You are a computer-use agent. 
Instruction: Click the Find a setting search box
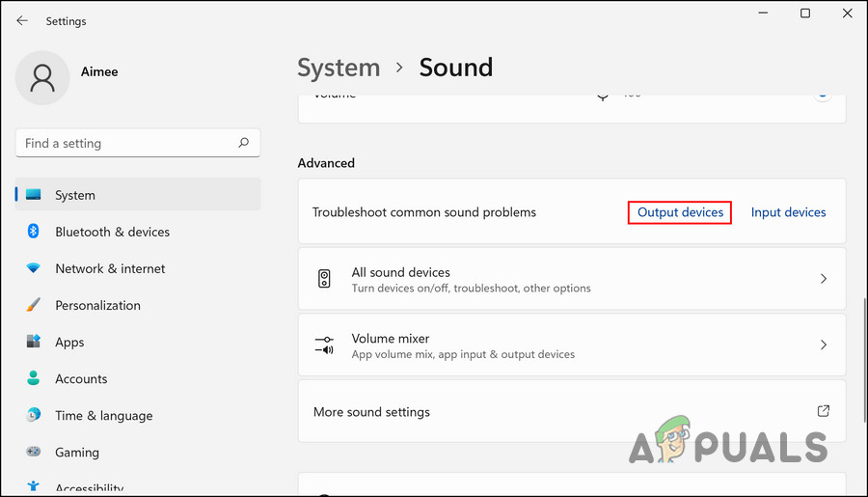[125, 143]
